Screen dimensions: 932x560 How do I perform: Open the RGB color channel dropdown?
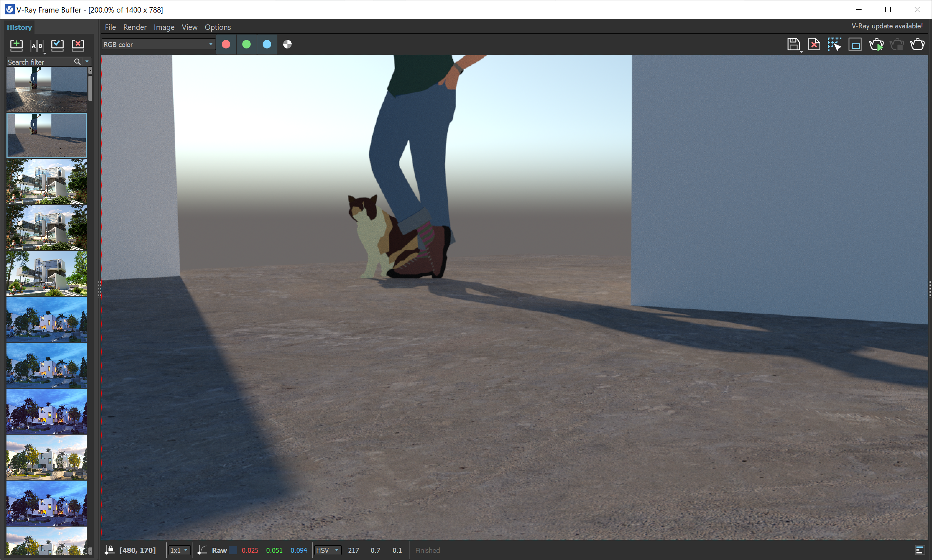tap(158, 45)
